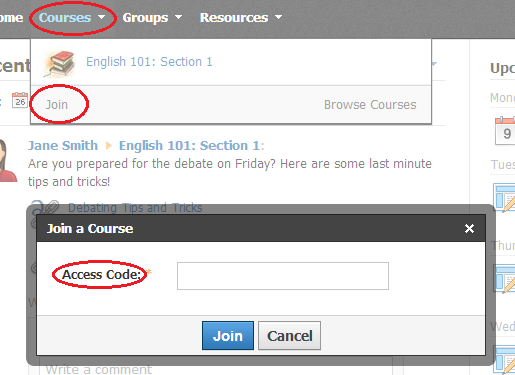Image resolution: width=515 pixels, height=375 pixels.
Task: Click the Write a comment field
Action: coord(216,369)
